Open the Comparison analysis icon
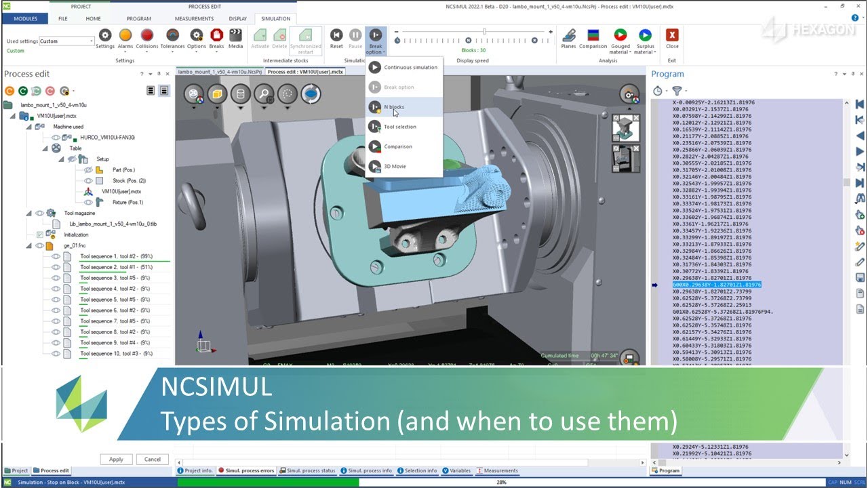Image resolution: width=868 pixels, height=488 pixels. [593, 35]
